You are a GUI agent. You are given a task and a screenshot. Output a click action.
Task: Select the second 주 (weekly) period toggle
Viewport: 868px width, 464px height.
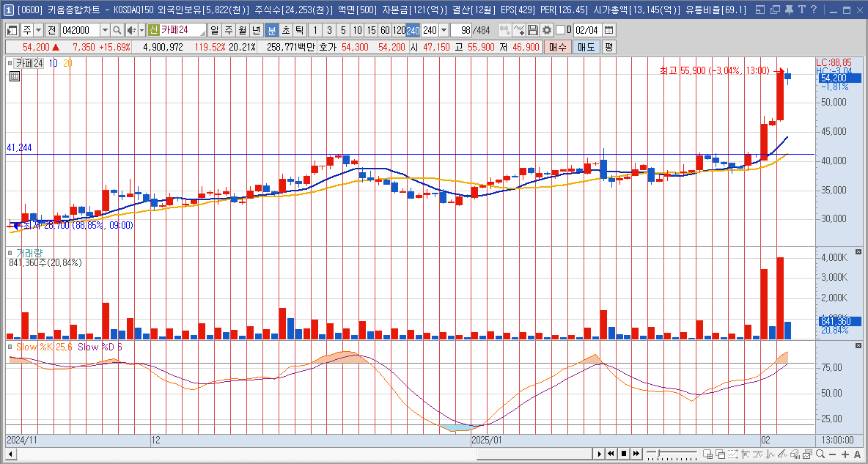coord(228,31)
